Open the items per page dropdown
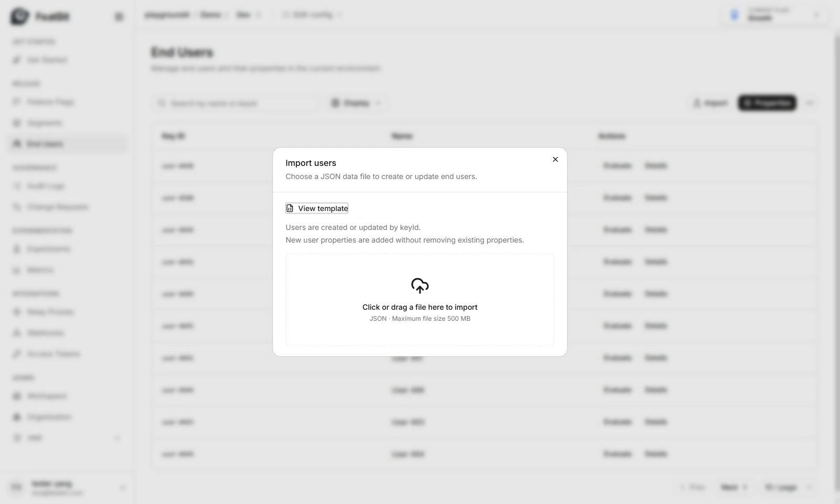The height and width of the screenshot is (504, 840). 789,487
